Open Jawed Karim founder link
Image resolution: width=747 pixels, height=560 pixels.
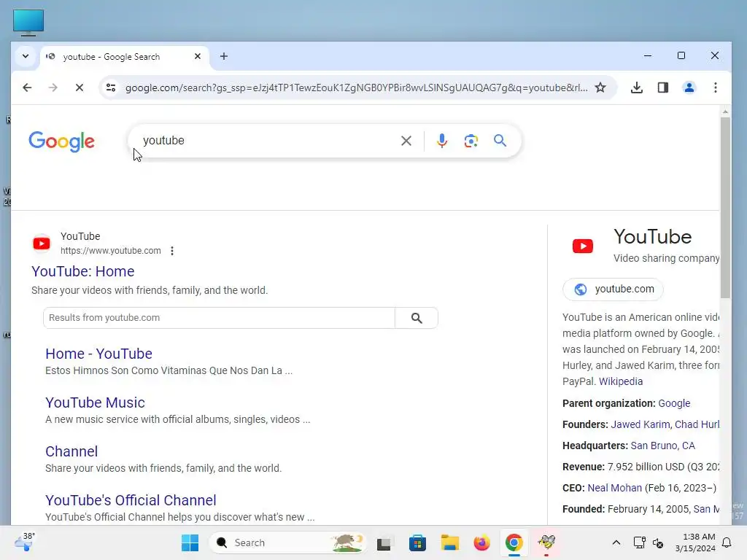coord(640,424)
